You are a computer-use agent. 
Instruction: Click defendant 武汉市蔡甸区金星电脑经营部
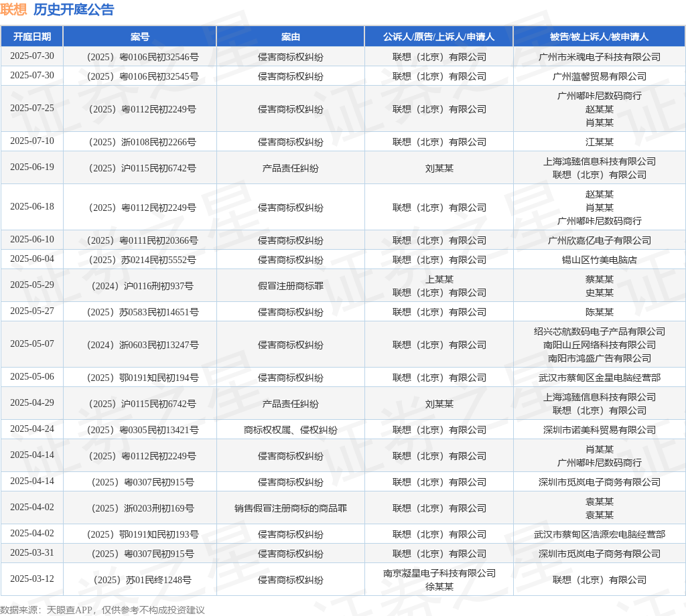tap(600, 378)
